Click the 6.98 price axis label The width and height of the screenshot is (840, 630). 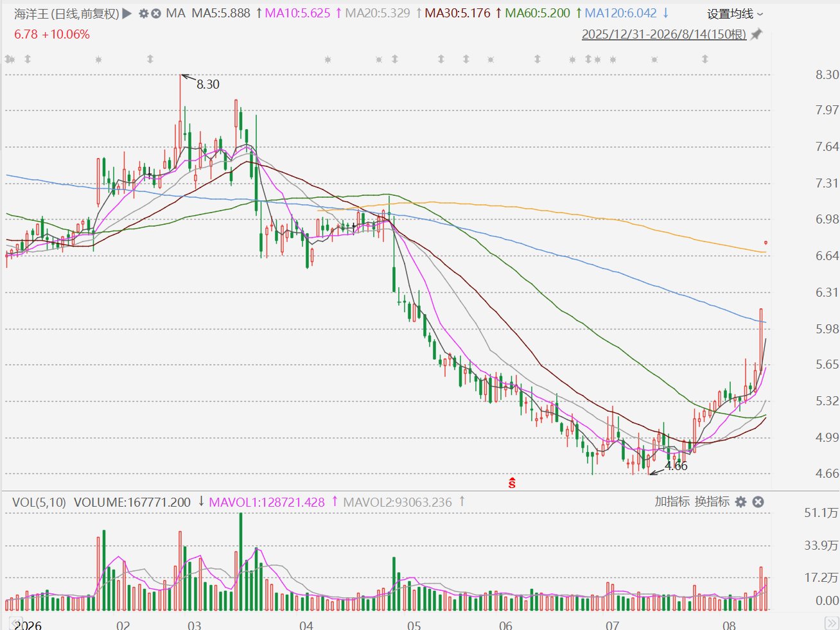[x=827, y=219]
